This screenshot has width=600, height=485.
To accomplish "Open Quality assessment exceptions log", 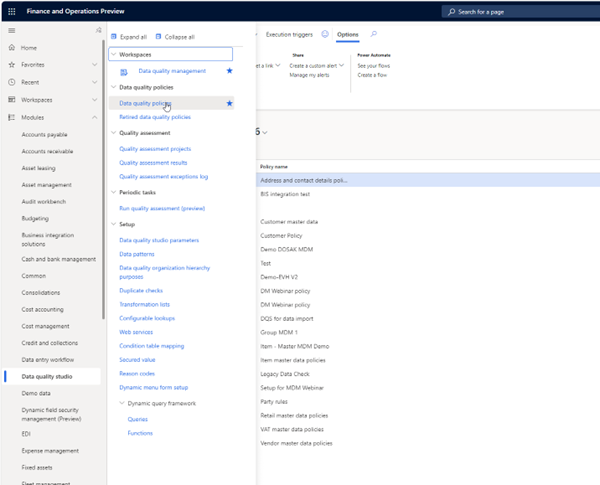I will (163, 176).
